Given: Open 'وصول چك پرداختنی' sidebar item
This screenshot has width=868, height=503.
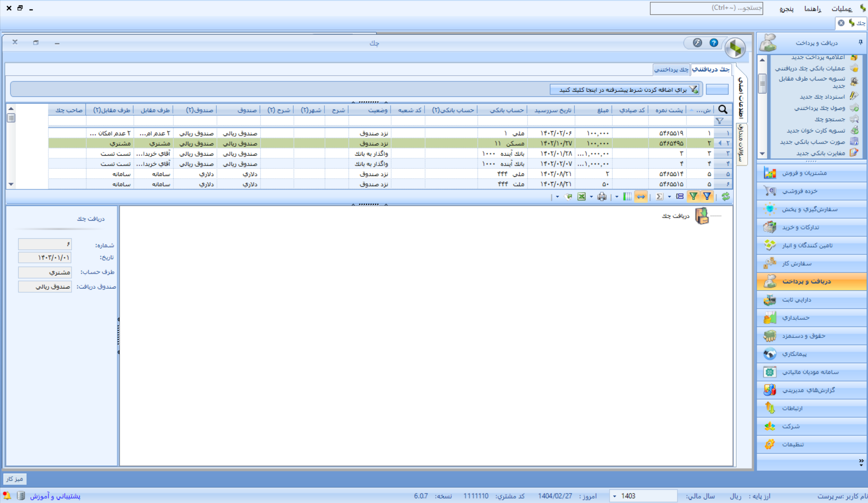Looking at the screenshot, I should [x=820, y=108].
